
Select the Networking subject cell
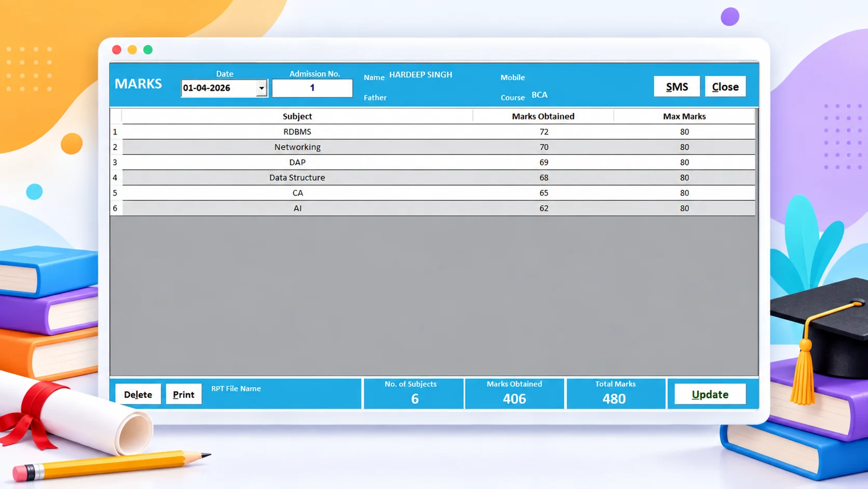click(x=297, y=147)
